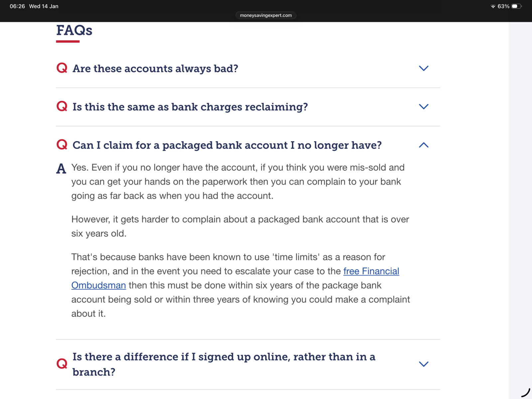
Task: Click 'Can I claim for a packaged bank account' title
Action: (x=227, y=145)
